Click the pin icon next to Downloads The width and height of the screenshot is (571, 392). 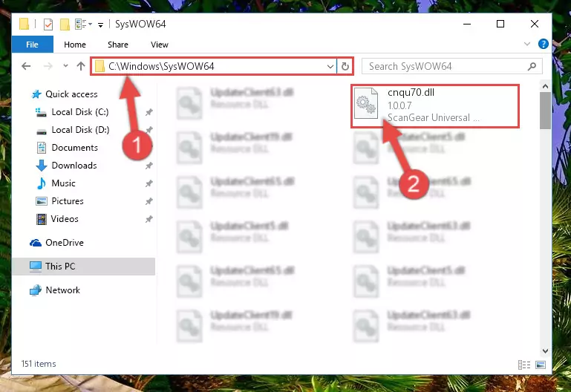click(149, 166)
